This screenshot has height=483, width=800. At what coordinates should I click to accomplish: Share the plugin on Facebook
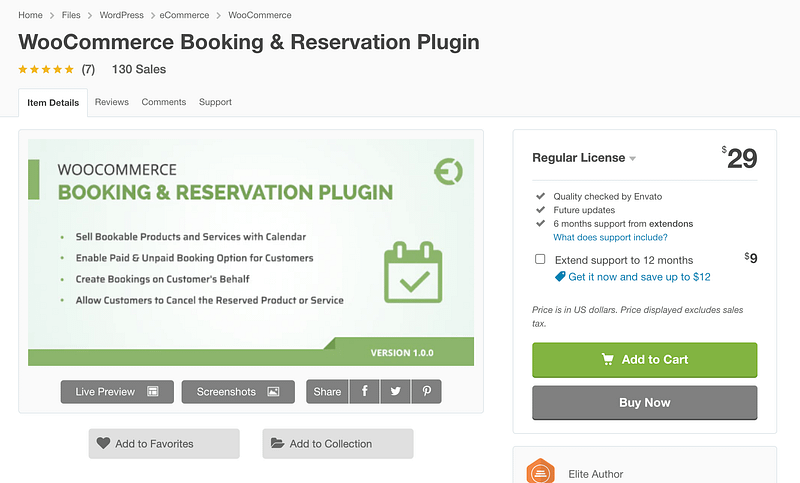coord(364,392)
